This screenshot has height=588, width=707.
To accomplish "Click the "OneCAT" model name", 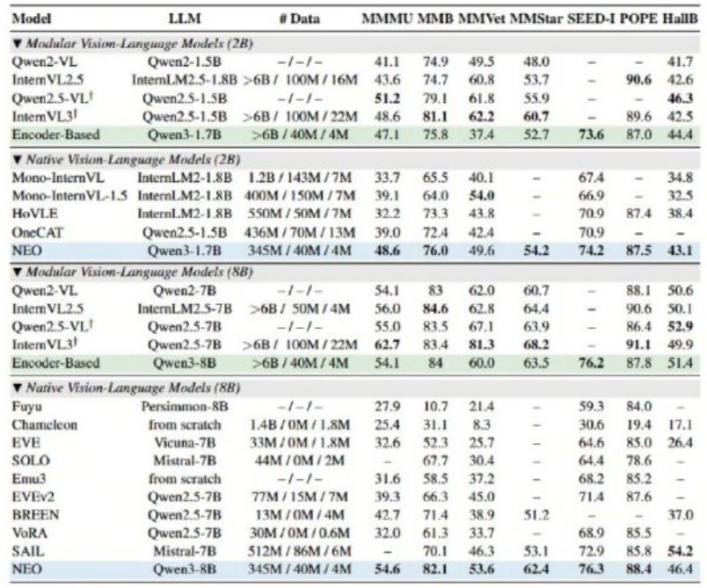I will 38,233.
